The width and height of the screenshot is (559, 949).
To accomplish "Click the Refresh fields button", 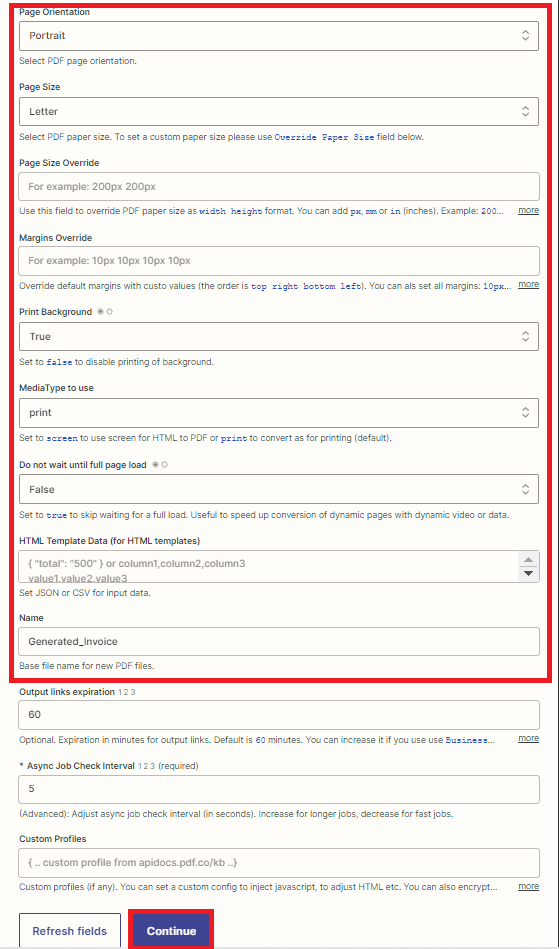I will tap(70, 931).
